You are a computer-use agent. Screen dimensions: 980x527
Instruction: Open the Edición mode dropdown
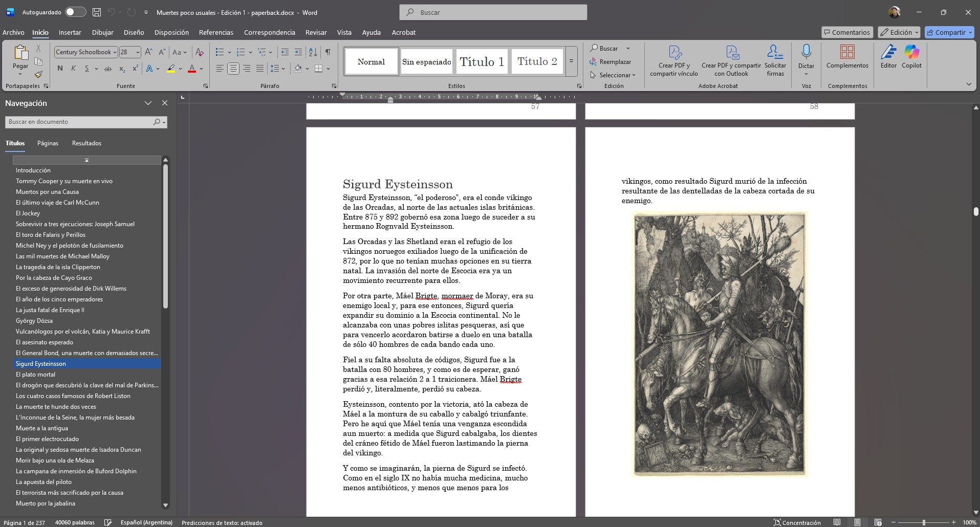pyautogui.click(x=899, y=32)
